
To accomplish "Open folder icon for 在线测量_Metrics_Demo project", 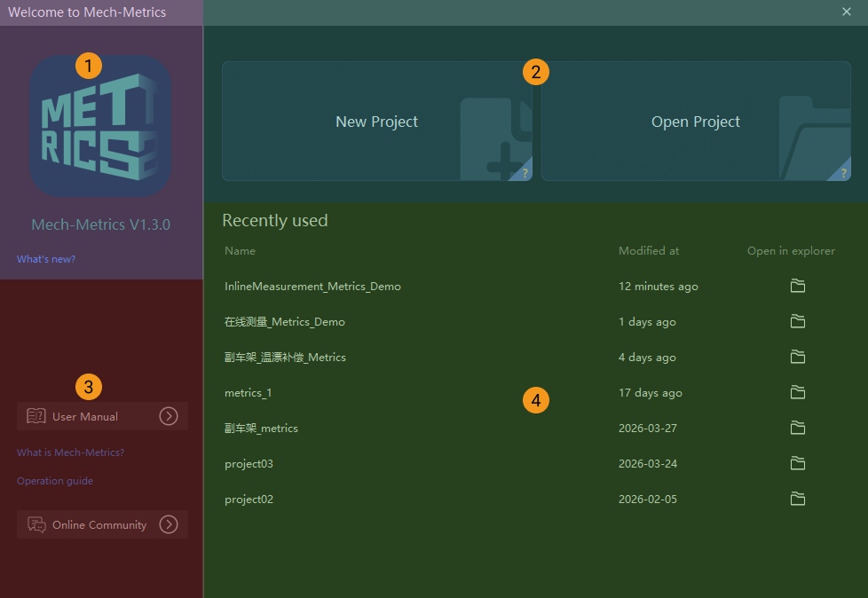I will (798, 321).
